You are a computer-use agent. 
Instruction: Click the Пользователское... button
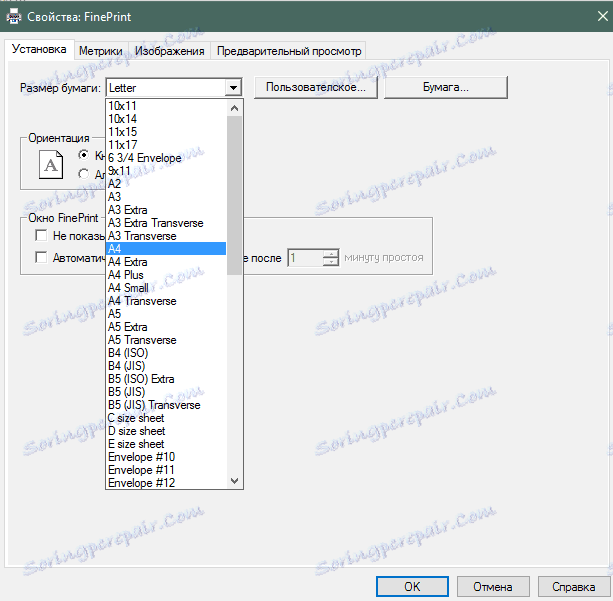(x=316, y=87)
